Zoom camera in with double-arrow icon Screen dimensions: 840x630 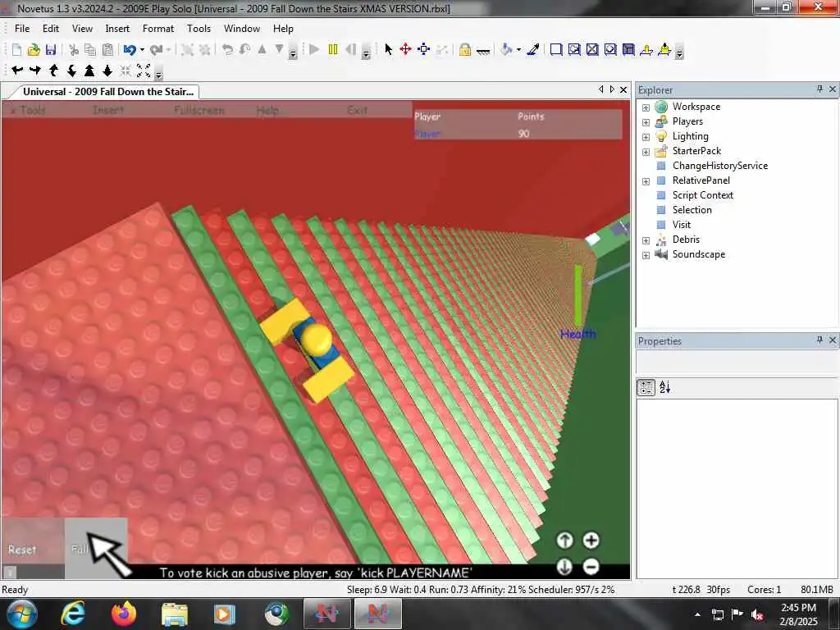[x=89, y=71]
